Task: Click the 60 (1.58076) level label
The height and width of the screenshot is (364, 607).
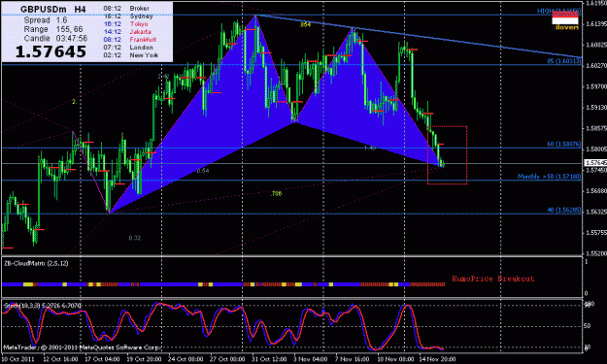Action: pos(564,144)
